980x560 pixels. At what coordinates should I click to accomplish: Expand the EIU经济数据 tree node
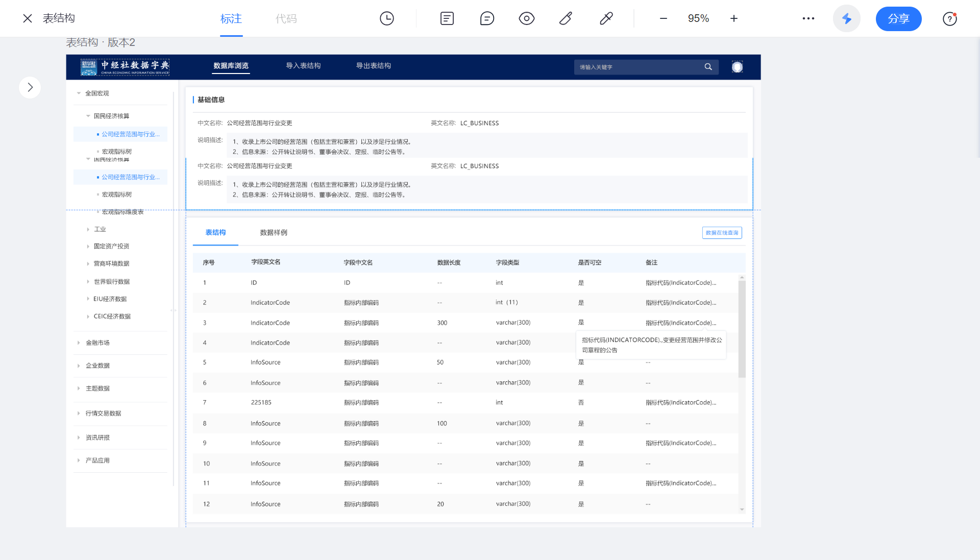[x=88, y=299]
